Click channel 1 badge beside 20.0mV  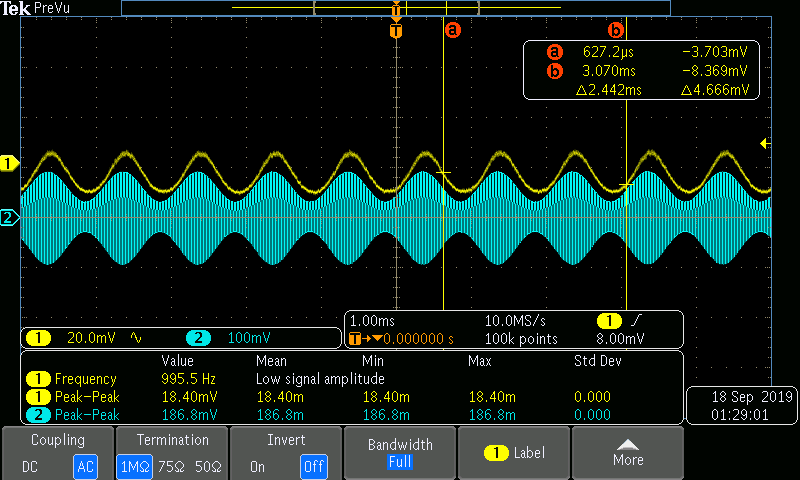coord(38,338)
